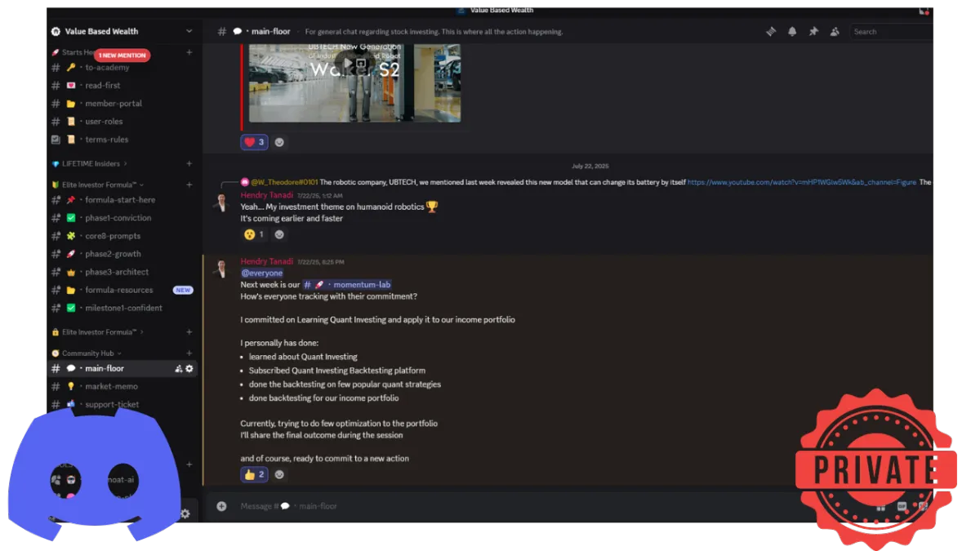Open the milestone1-confident channel

[x=122, y=308]
